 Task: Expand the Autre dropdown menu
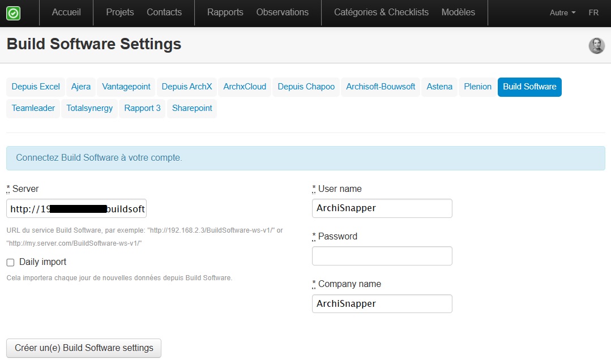562,12
